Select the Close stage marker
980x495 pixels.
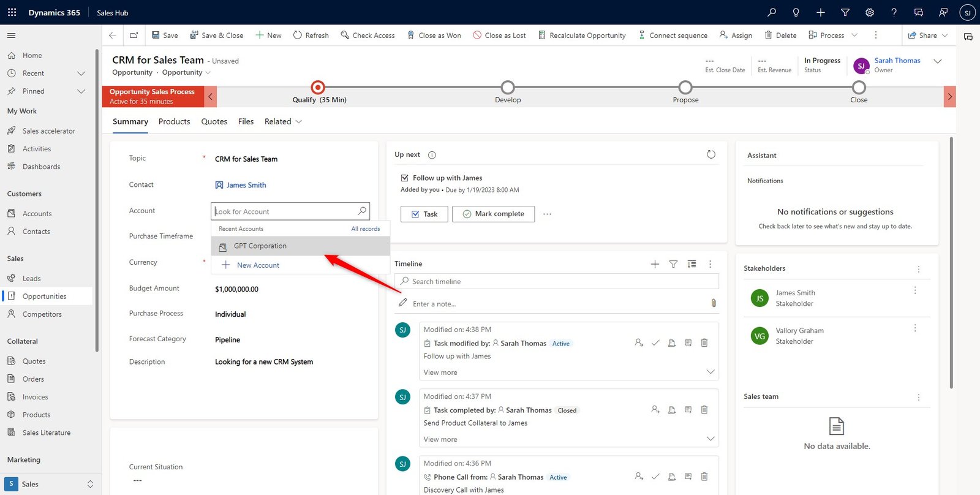859,88
